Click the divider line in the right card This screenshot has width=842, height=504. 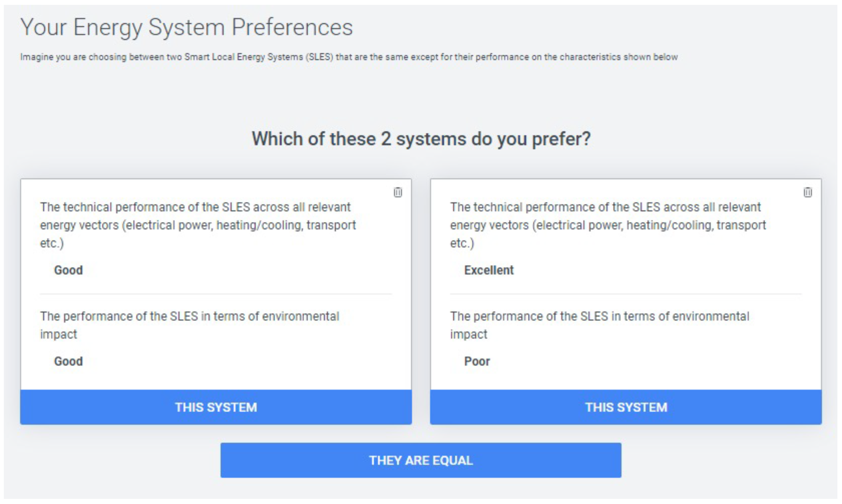(626, 294)
